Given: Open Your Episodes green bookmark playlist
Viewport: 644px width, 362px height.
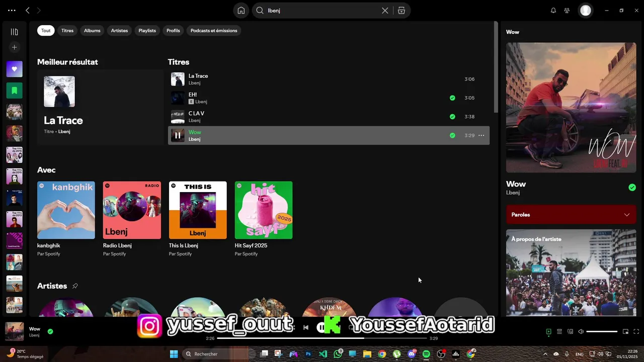Looking at the screenshot, I should (14, 90).
